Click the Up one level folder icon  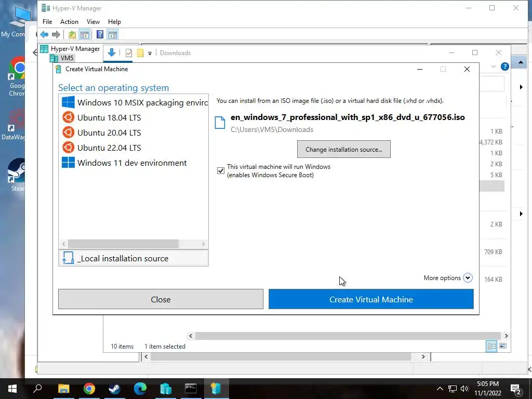click(72, 34)
